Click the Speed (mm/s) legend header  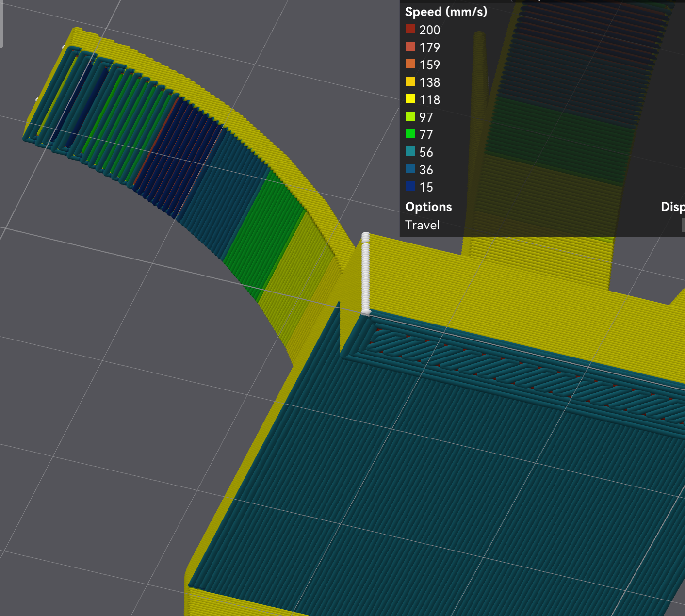tap(445, 12)
